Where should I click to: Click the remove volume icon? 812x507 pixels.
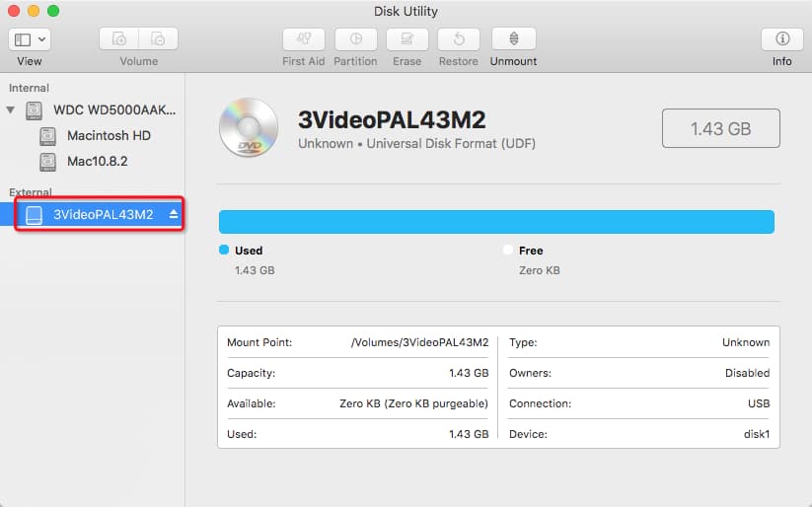pyautogui.click(x=158, y=39)
